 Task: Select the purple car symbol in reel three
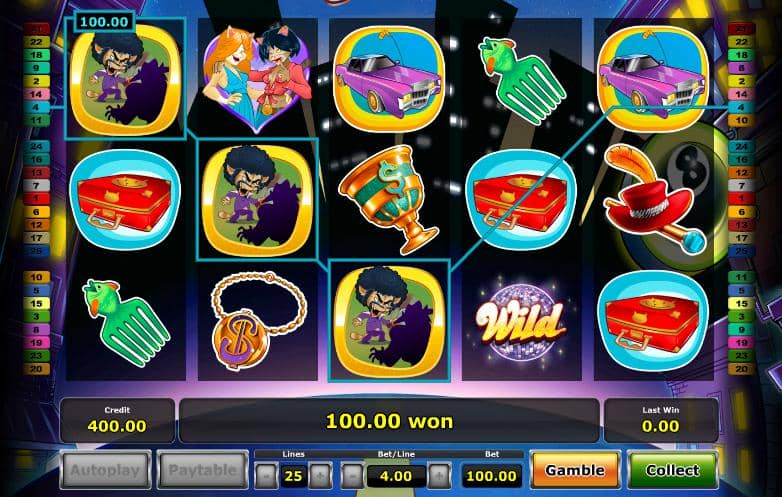[389, 79]
